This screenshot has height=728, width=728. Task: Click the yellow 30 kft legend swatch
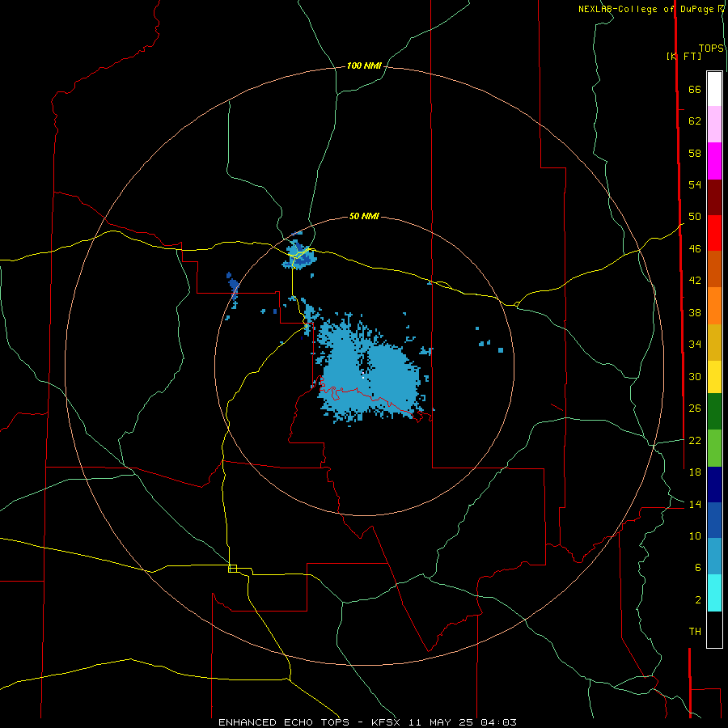714,376
